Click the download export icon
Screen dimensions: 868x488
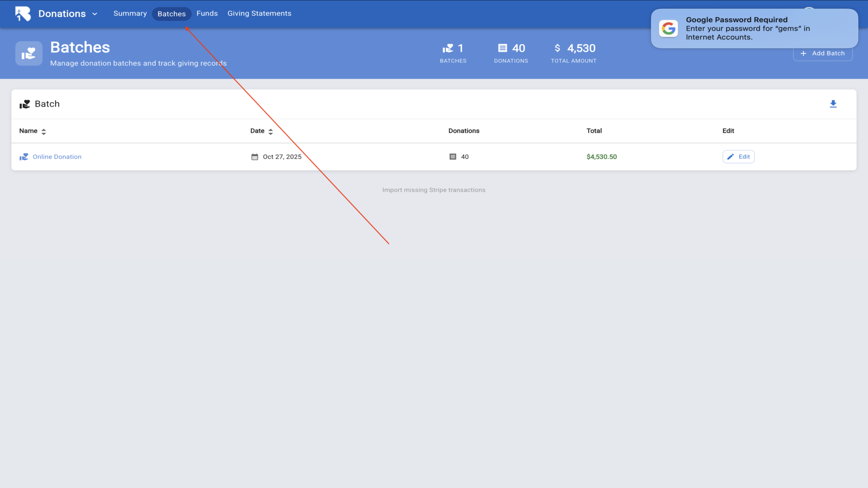pos(833,104)
